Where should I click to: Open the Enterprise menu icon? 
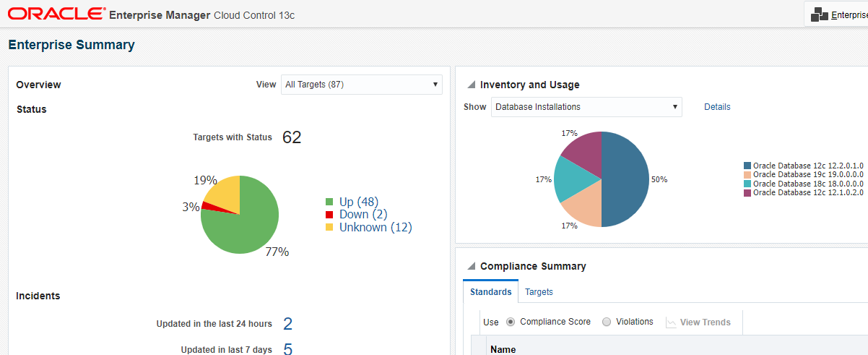(819, 14)
